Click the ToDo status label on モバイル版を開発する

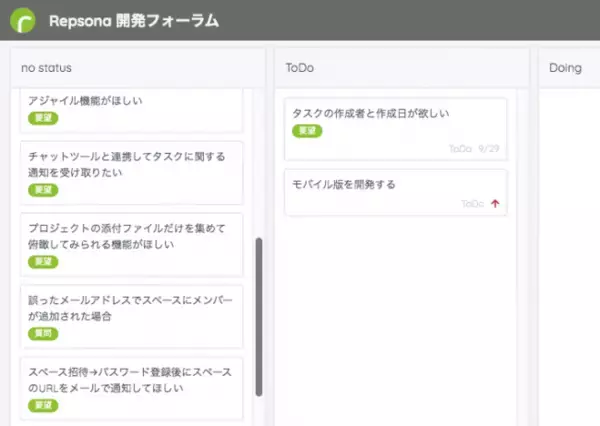point(472,203)
